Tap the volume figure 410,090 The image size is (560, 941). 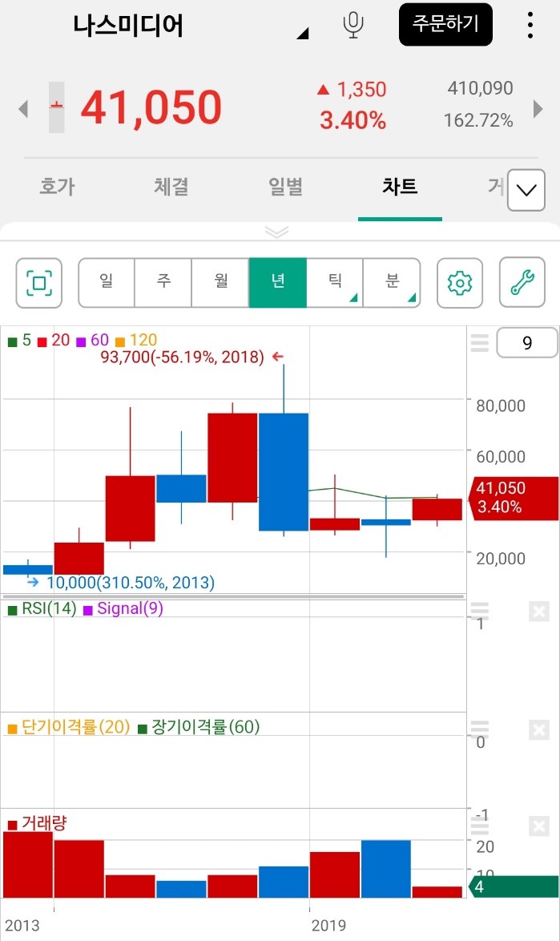pyautogui.click(x=480, y=88)
